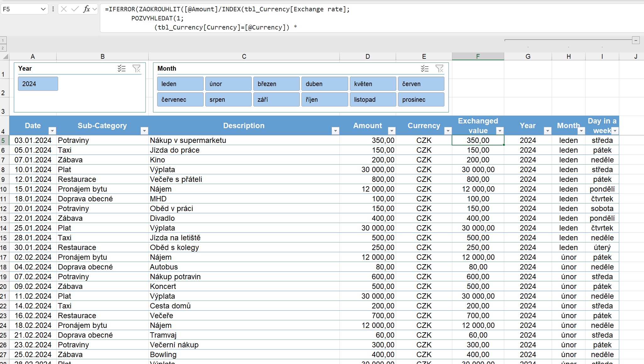Select the prosinec slicer button
This screenshot has width=644, height=364.
421,100
